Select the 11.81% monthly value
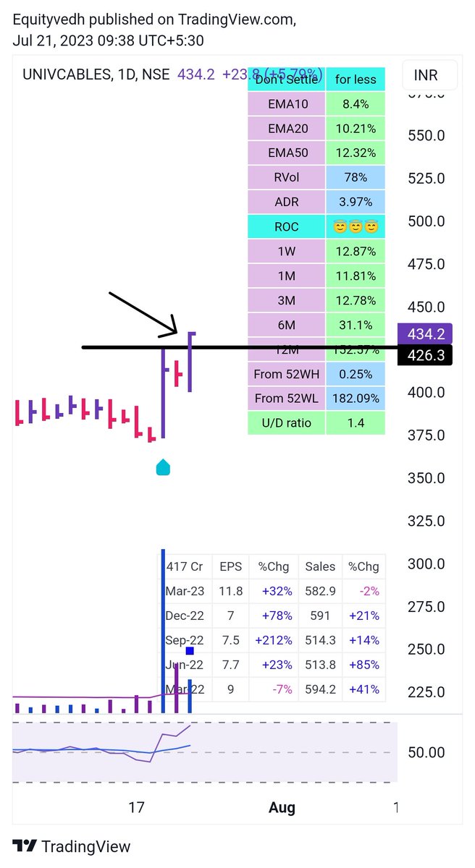The image size is (475, 868). click(356, 276)
